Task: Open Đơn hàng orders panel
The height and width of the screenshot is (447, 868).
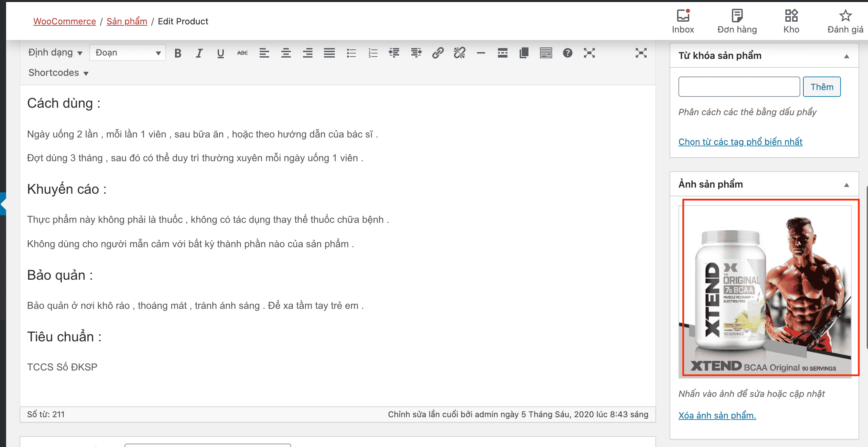Action: coord(737,21)
